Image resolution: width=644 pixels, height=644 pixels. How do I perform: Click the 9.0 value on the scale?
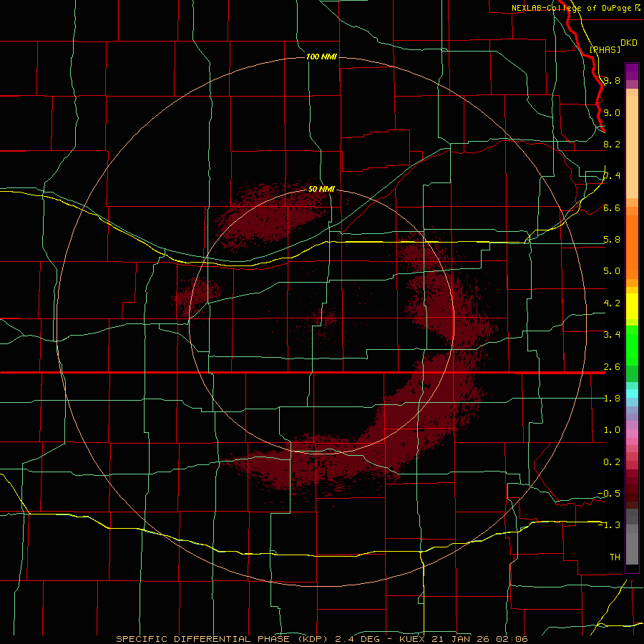tap(612, 112)
